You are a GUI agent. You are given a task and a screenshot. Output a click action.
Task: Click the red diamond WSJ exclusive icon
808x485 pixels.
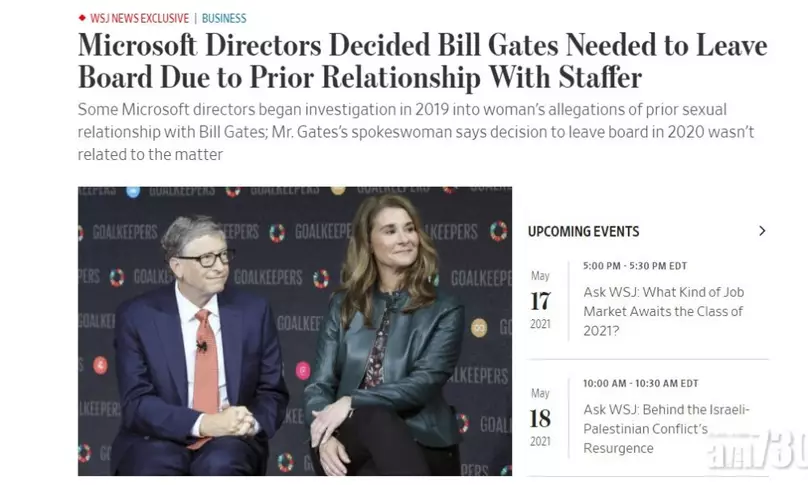(82, 18)
